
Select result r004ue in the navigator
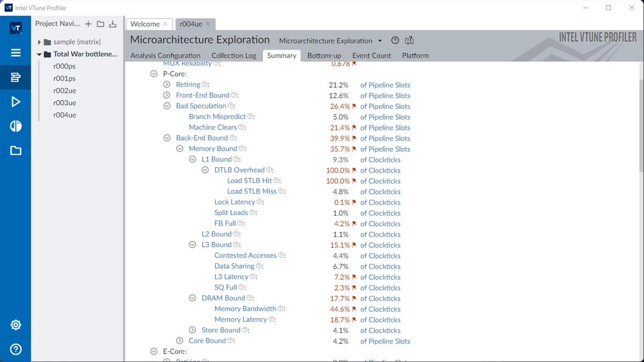(64, 115)
